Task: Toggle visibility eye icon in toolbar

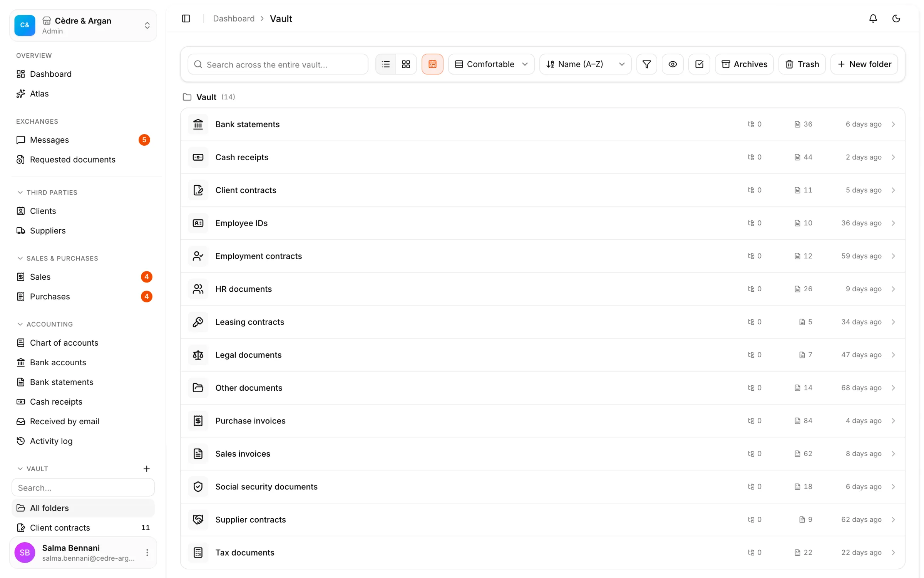Action: [x=672, y=64]
